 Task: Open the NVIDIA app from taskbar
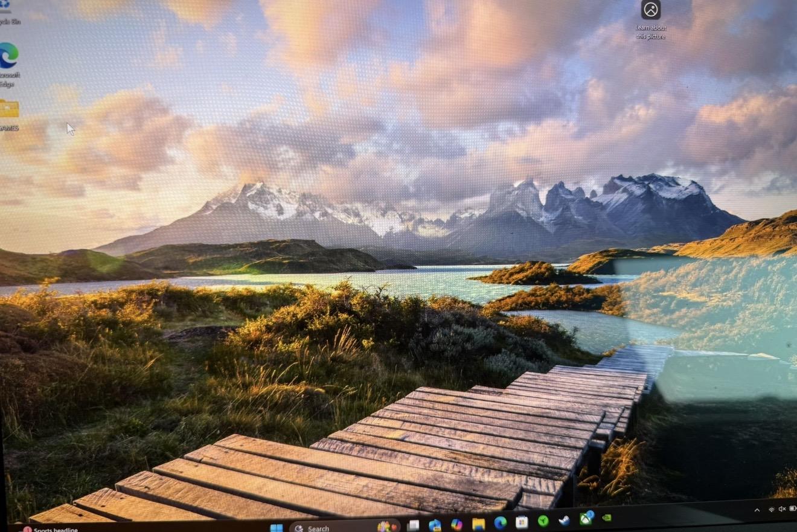(607, 518)
